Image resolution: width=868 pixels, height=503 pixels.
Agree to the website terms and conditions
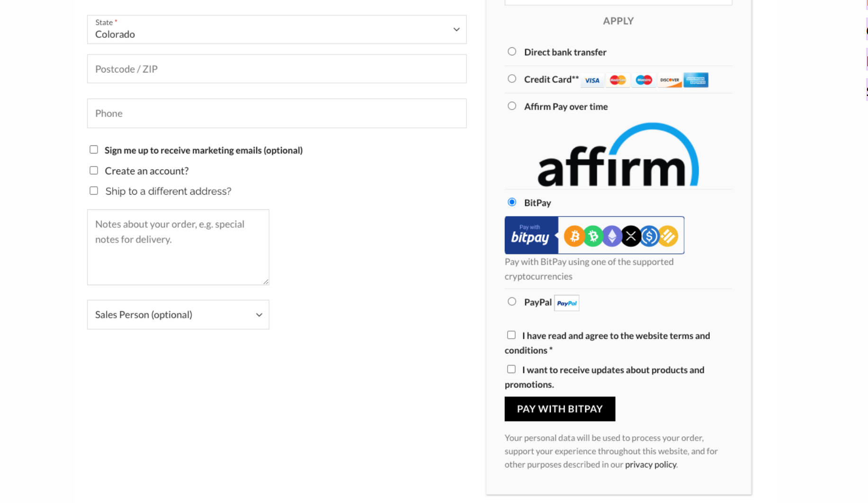[511, 335]
